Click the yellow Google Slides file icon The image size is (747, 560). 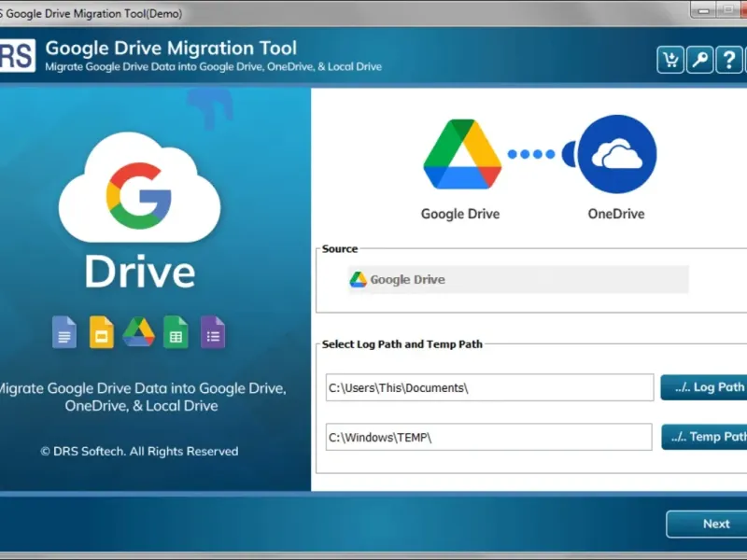point(102,332)
